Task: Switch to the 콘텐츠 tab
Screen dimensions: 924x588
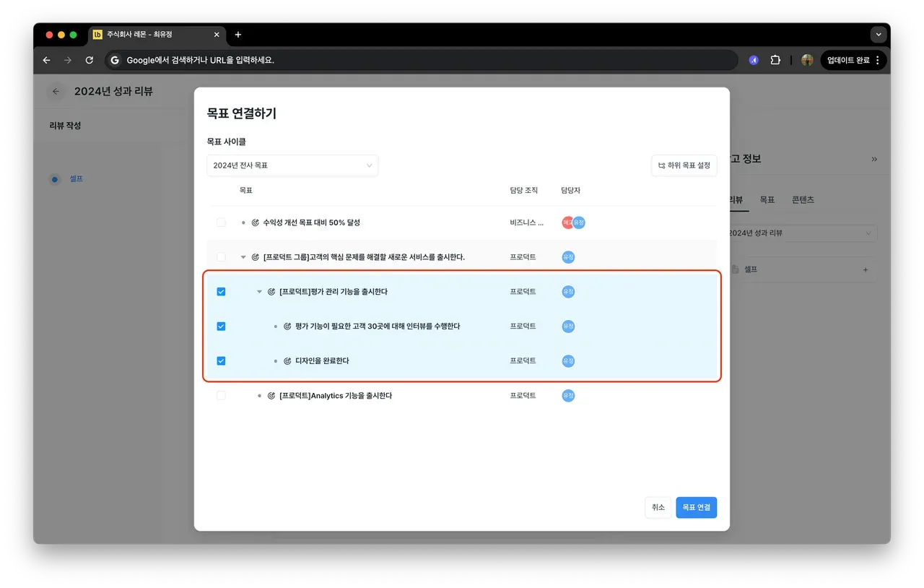Action: pos(803,200)
